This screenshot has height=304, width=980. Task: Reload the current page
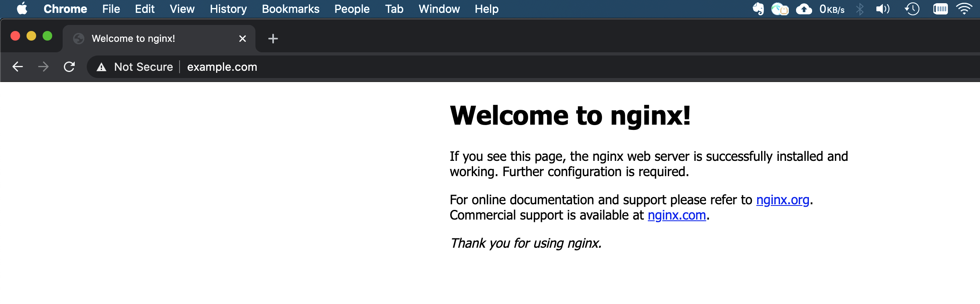69,67
